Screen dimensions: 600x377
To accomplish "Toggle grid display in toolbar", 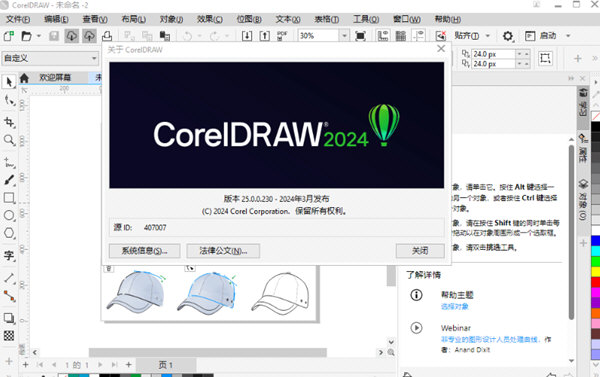I will tap(401, 36).
